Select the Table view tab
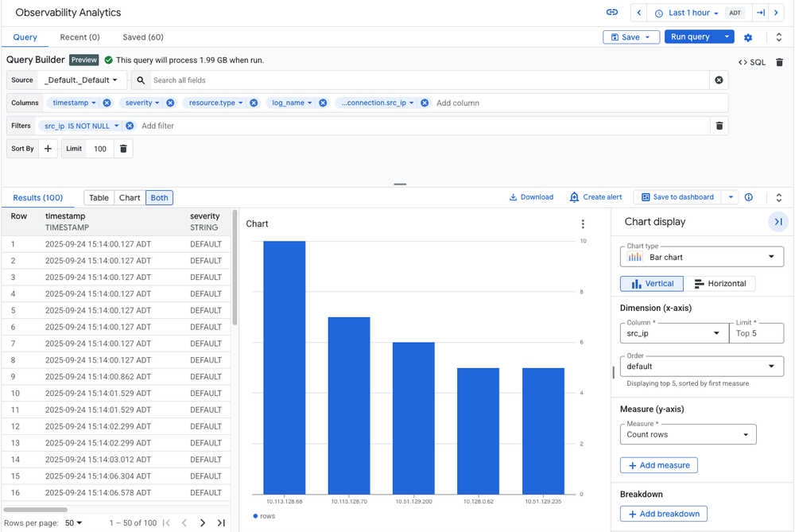 pos(99,197)
